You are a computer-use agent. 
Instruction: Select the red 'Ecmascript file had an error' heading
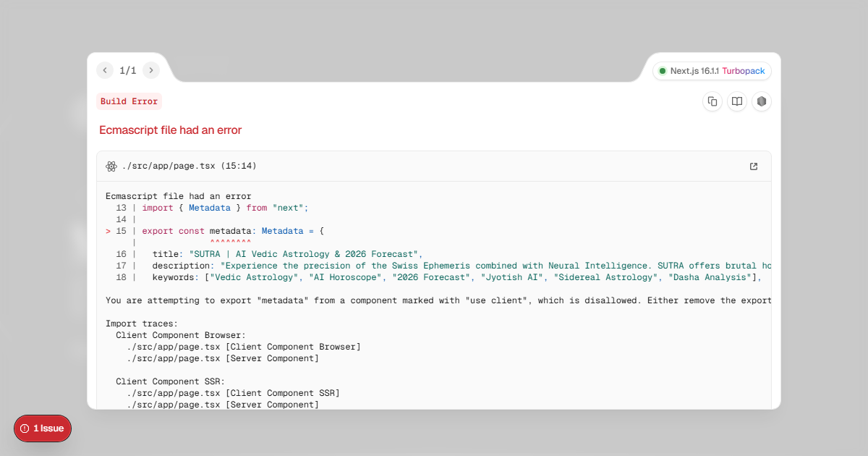pos(171,130)
